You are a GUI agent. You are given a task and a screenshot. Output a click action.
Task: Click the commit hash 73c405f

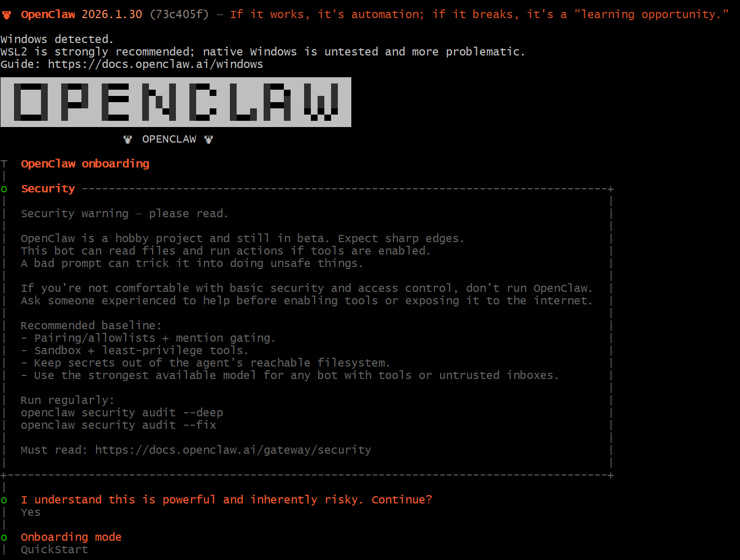tap(179, 15)
